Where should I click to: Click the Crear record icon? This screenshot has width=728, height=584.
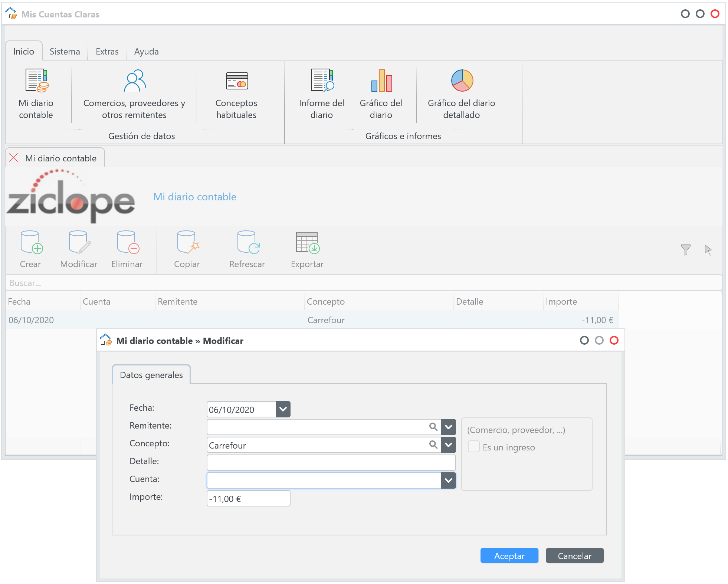point(31,243)
